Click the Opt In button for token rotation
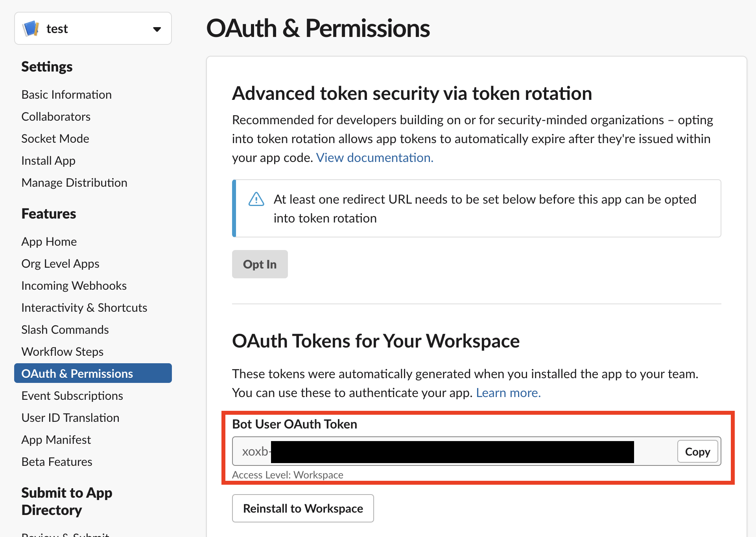The width and height of the screenshot is (756, 537). pyautogui.click(x=260, y=264)
